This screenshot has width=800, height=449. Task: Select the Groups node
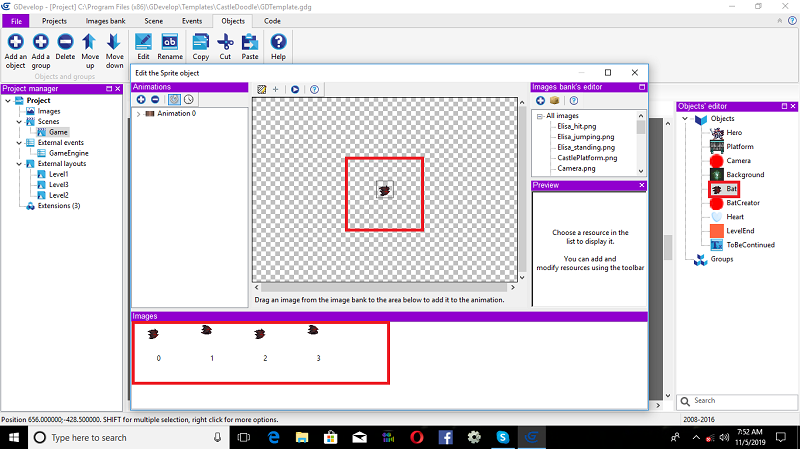[x=721, y=259]
